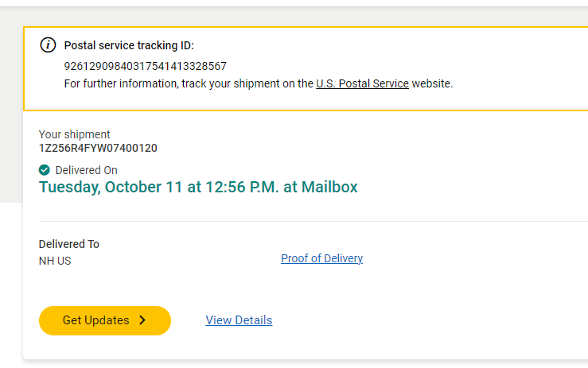Open the Proof of Delivery link
Image resolution: width=588 pixels, height=368 pixels.
coord(321,258)
